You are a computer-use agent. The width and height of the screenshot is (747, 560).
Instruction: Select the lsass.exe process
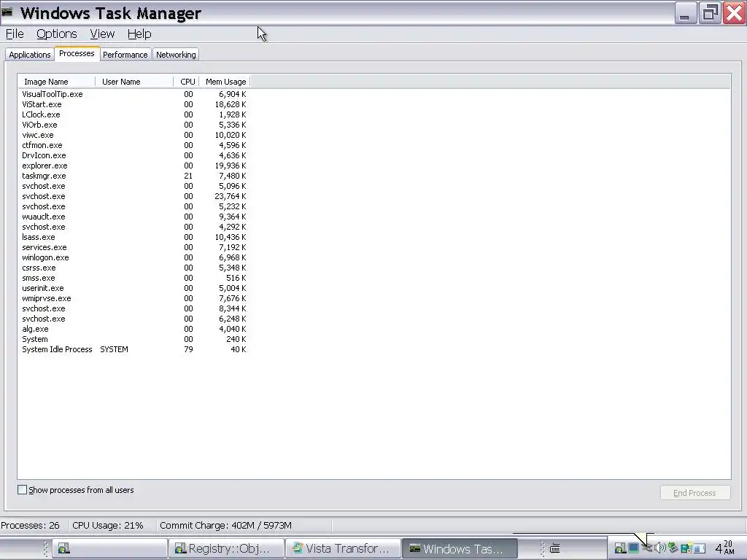pos(134,237)
